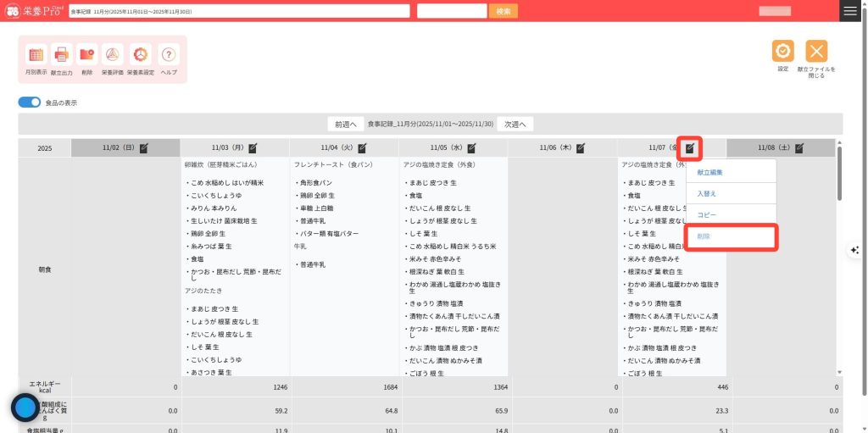The width and height of the screenshot is (868, 433).
Task: Open the hamburger menu in top bar
Action: (850, 11)
